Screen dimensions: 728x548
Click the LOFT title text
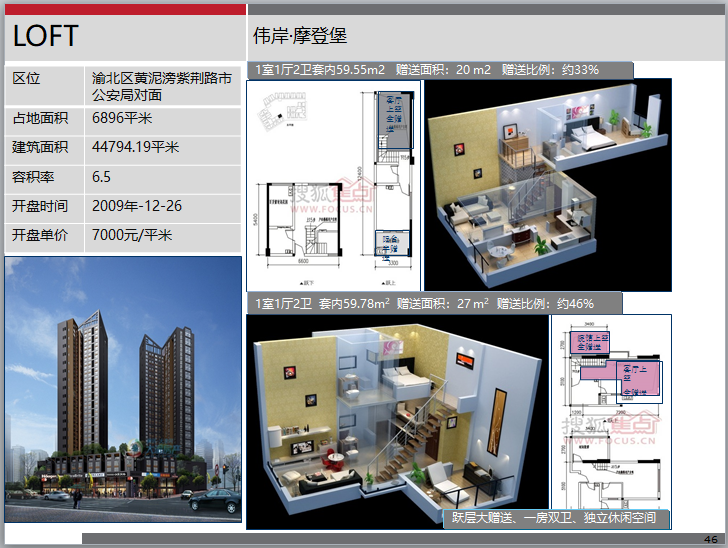tap(46, 36)
